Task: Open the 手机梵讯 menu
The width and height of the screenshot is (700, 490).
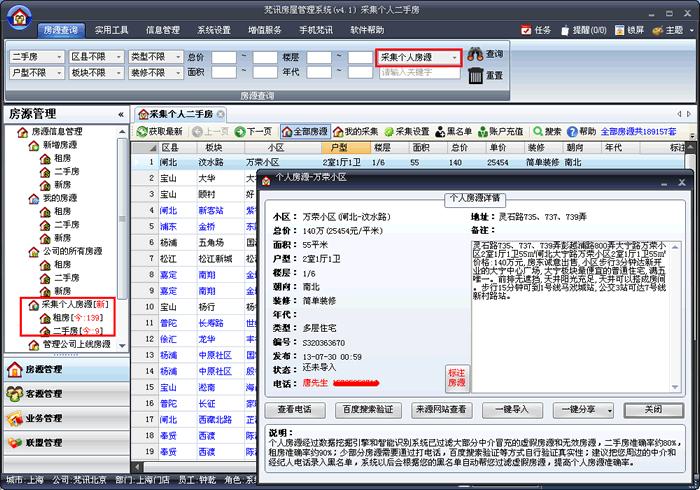Action: click(x=316, y=30)
